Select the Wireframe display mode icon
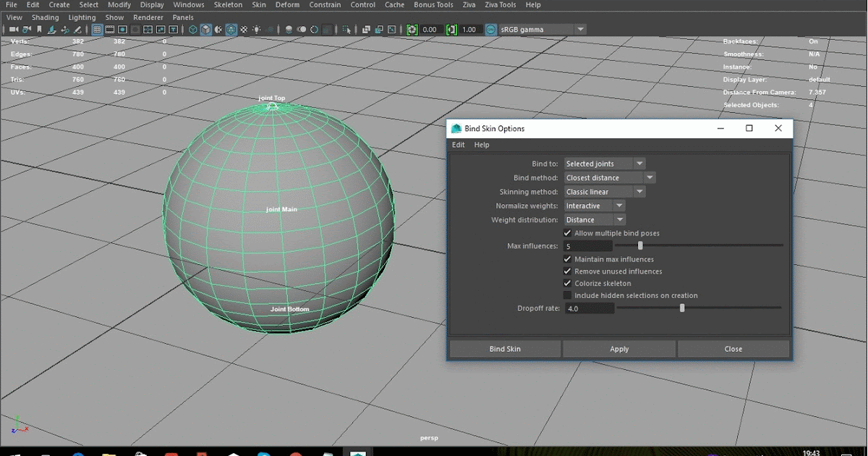Viewport: 868px width, 456px height. [x=192, y=30]
